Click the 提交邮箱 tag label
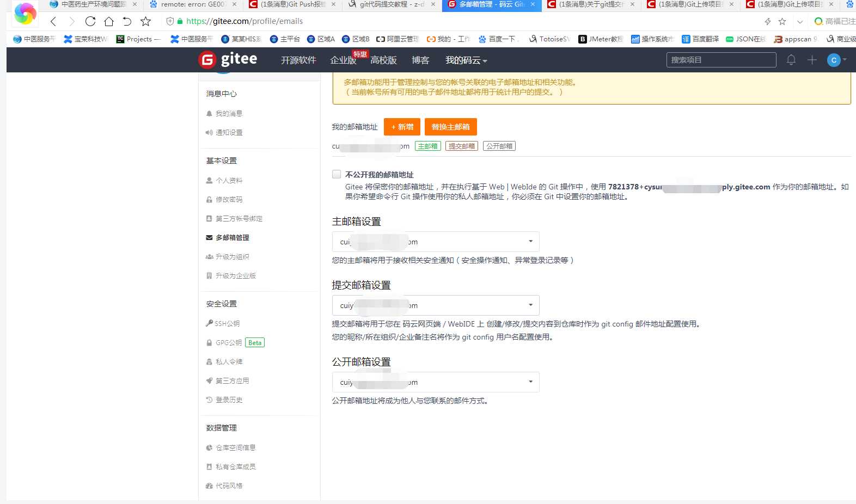856x504 pixels. (x=462, y=146)
